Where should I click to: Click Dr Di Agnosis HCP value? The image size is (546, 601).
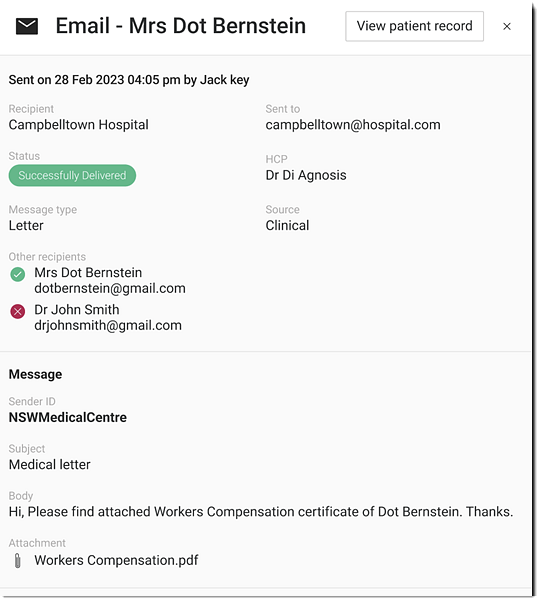[306, 175]
